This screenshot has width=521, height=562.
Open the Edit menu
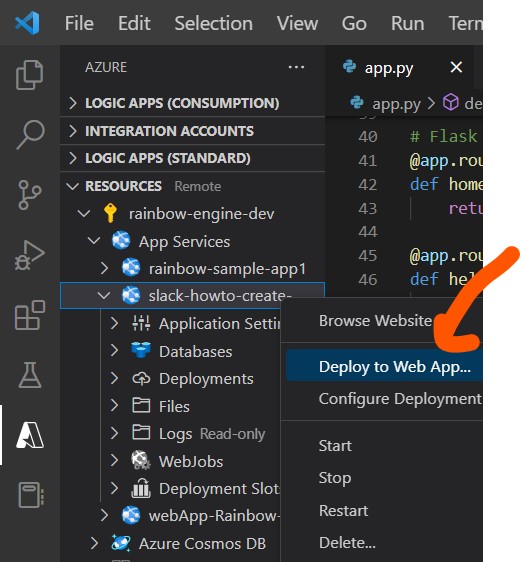pyautogui.click(x=134, y=23)
